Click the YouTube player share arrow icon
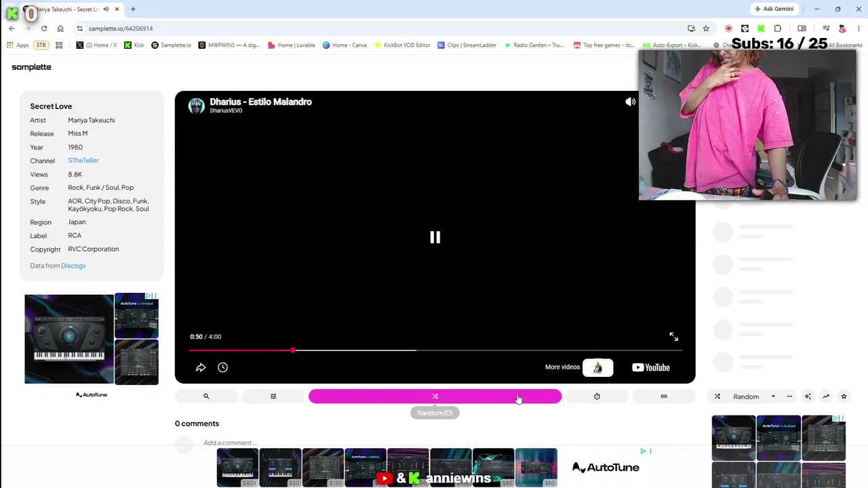868x488 pixels. tap(201, 367)
